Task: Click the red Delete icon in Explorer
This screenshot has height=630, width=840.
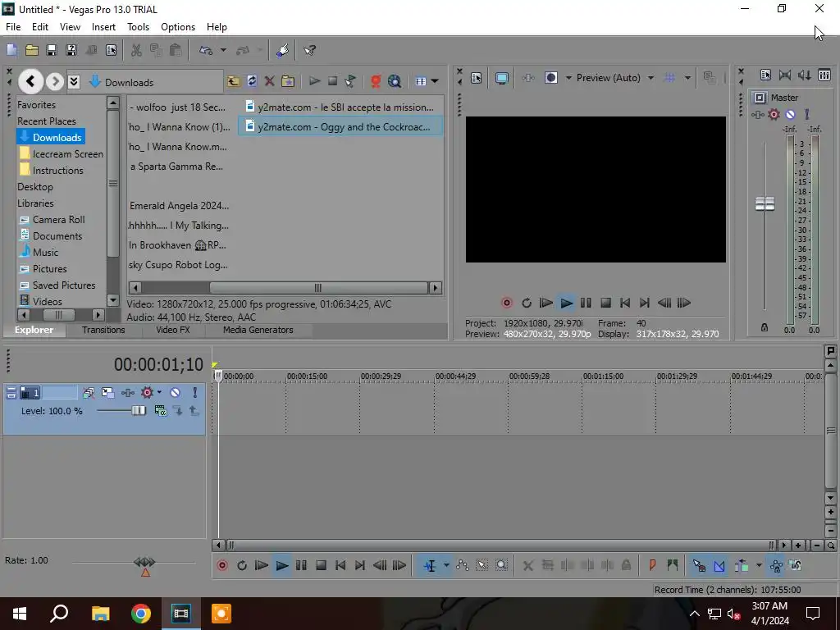Action: [269, 81]
